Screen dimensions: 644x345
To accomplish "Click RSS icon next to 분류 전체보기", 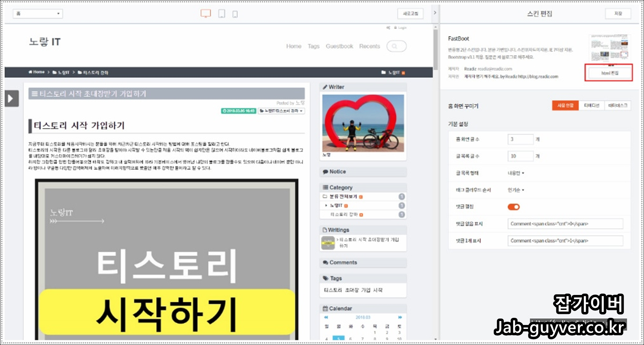I will [361, 197].
